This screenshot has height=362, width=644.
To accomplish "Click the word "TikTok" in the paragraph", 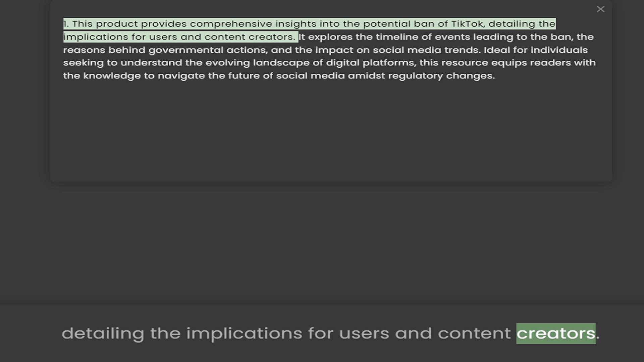I will pos(467,24).
